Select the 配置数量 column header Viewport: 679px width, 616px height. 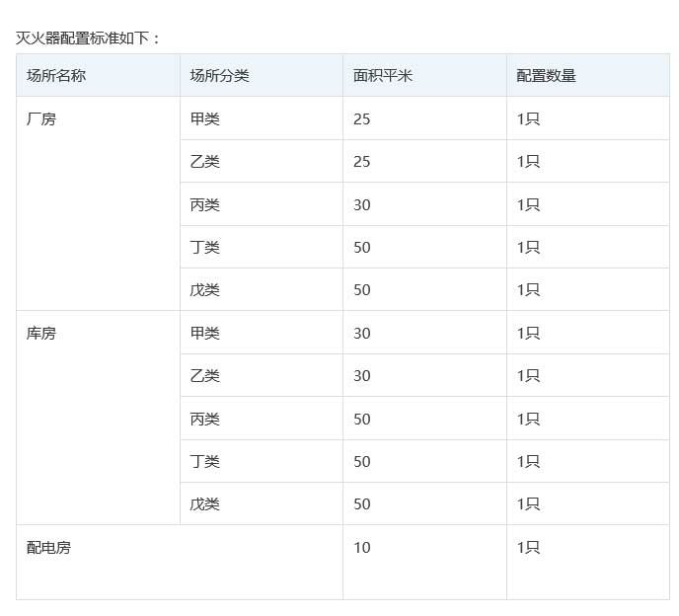click(546, 75)
